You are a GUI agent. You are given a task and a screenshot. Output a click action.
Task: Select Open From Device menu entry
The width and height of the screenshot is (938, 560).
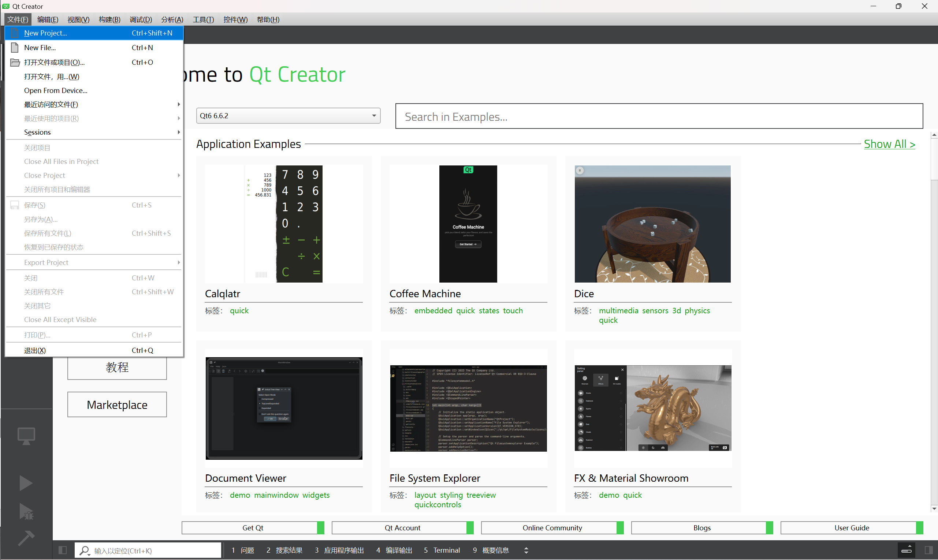(94, 90)
